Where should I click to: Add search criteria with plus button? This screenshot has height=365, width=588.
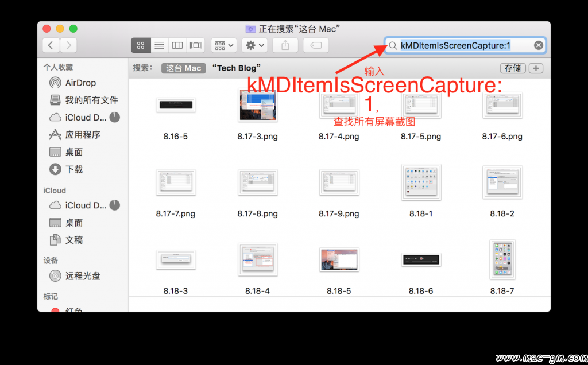point(535,68)
